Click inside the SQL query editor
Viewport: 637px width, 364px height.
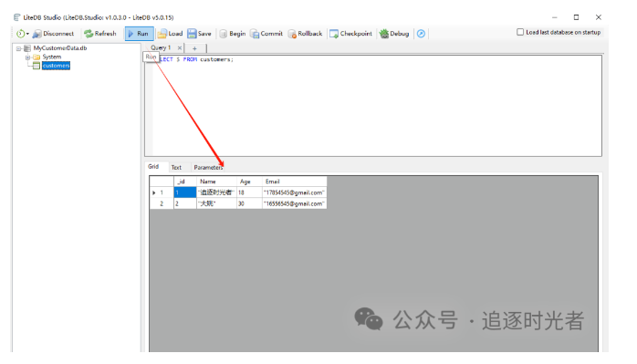(373, 106)
